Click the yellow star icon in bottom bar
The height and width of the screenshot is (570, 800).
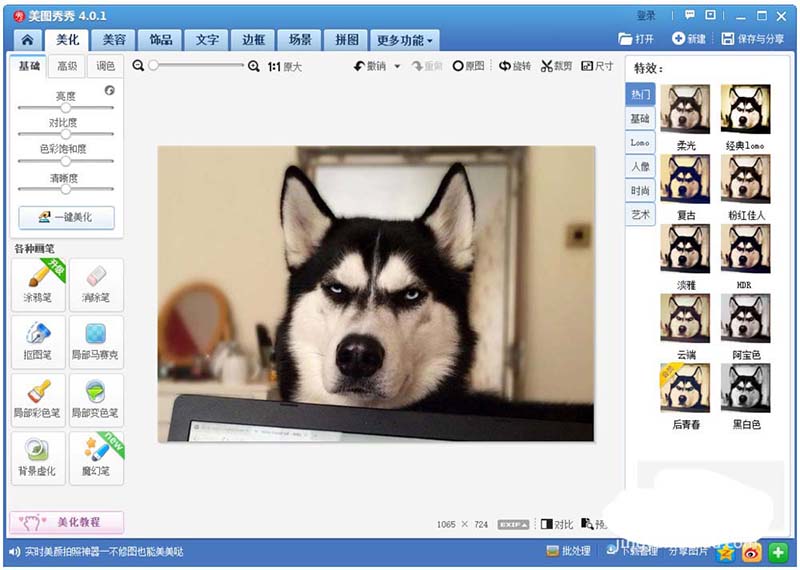click(726, 552)
